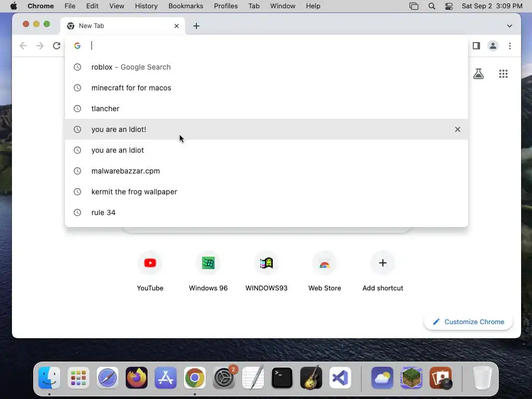
Task: Reload the current page
Action: pos(57,46)
